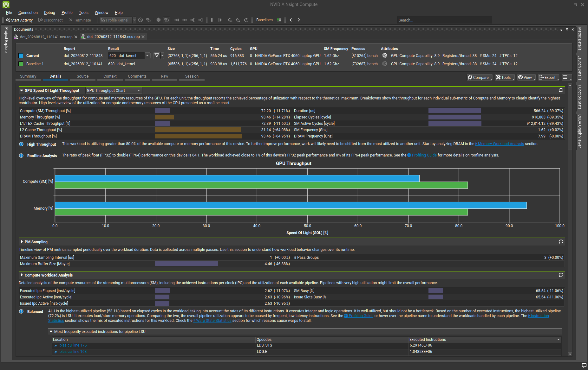The height and width of the screenshot is (370, 588).
Task: Open the Warp State Statistics link
Action: coord(214,321)
